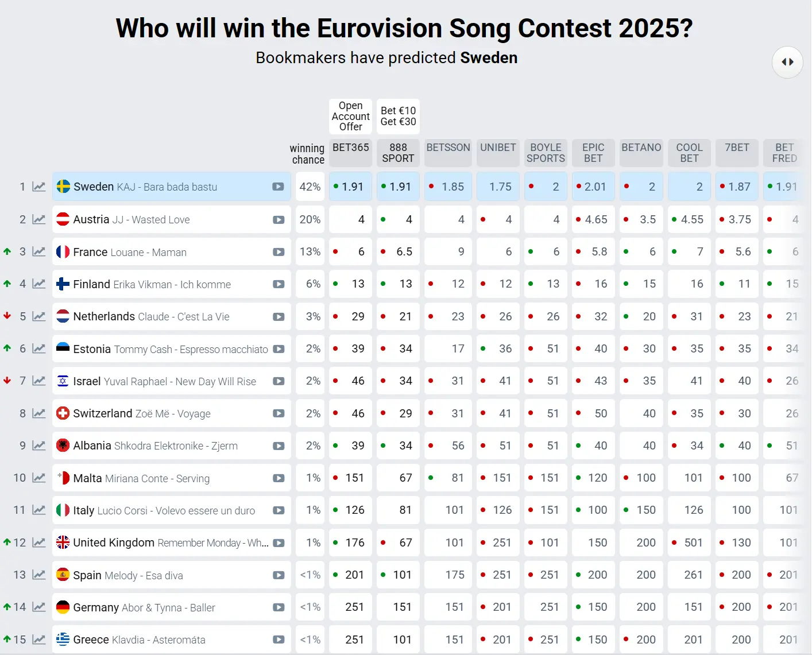Select Netherlands Claude C'est La Vie entry

pyautogui.click(x=171, y=316)
